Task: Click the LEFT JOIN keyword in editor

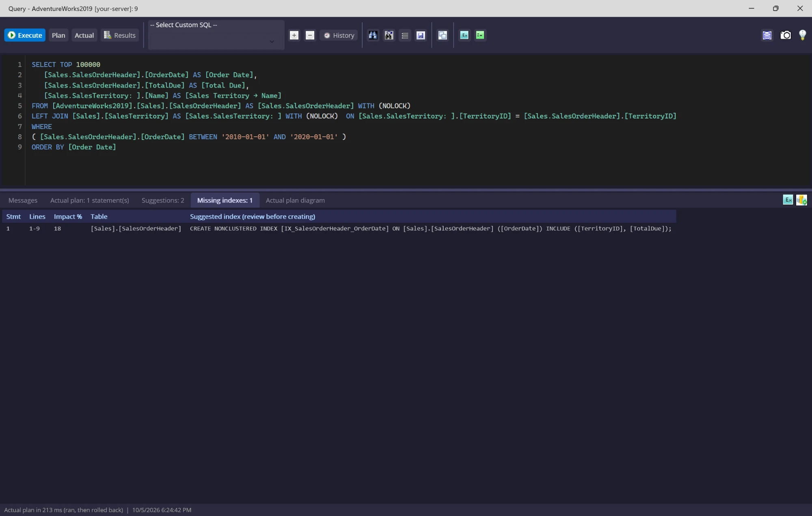Action: [50, 116]
